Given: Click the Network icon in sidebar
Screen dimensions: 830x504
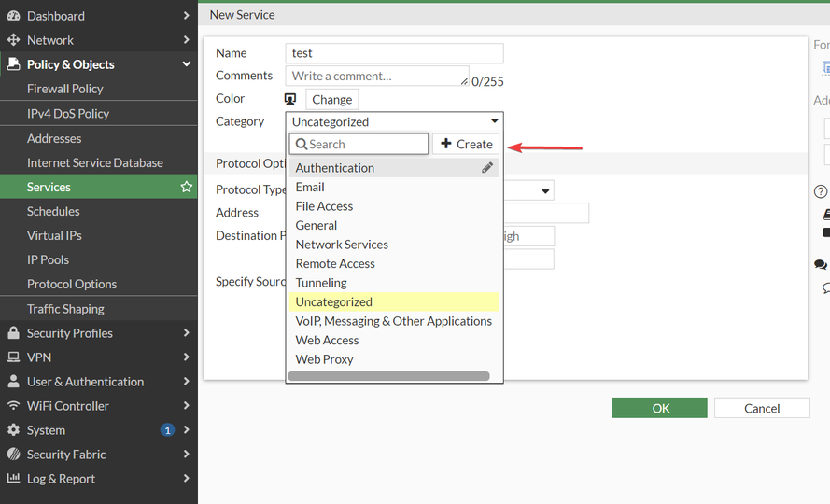Looking at the screenshot, I should (x=13, y=40).
